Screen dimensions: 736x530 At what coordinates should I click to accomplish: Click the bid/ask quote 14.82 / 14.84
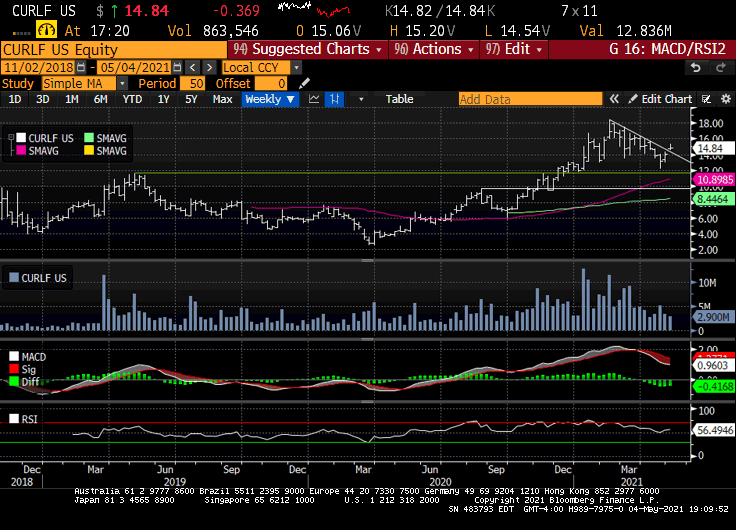tap(440, 11)
